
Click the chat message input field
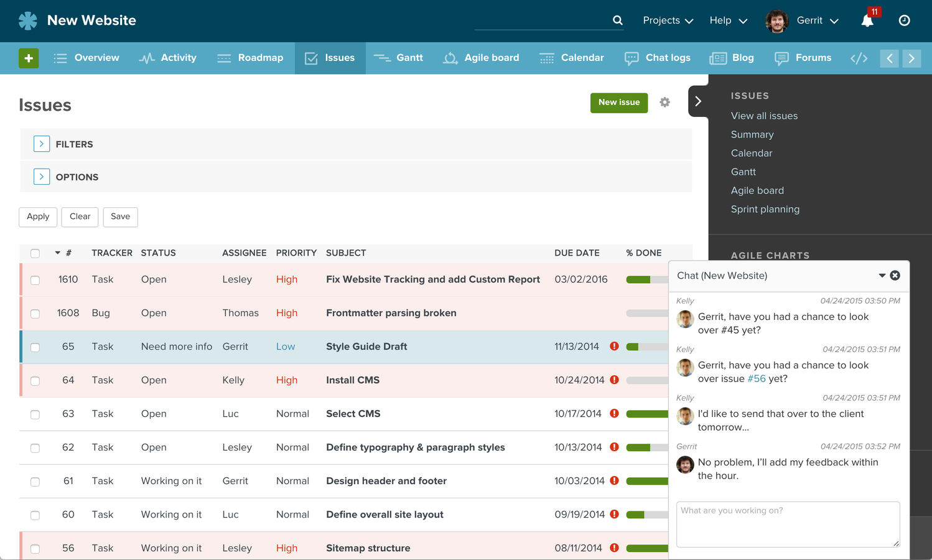pyautogui.click(x=788, y=525)
